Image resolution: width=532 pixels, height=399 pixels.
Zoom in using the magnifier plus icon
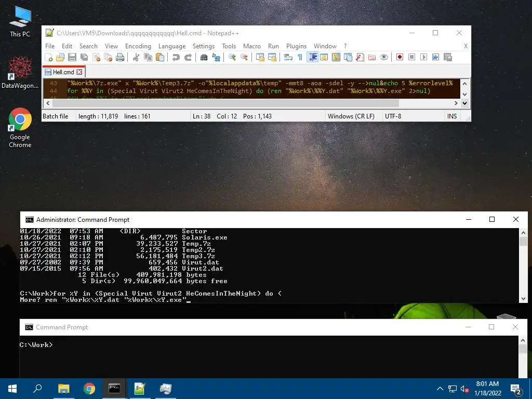pyautogui.click(x=232, y=57)
